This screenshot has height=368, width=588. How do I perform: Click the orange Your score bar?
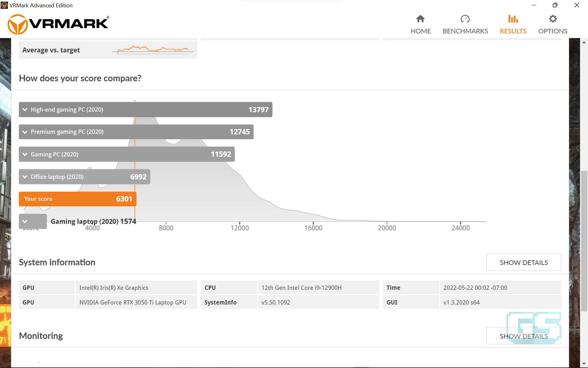[x=77, y=199]
